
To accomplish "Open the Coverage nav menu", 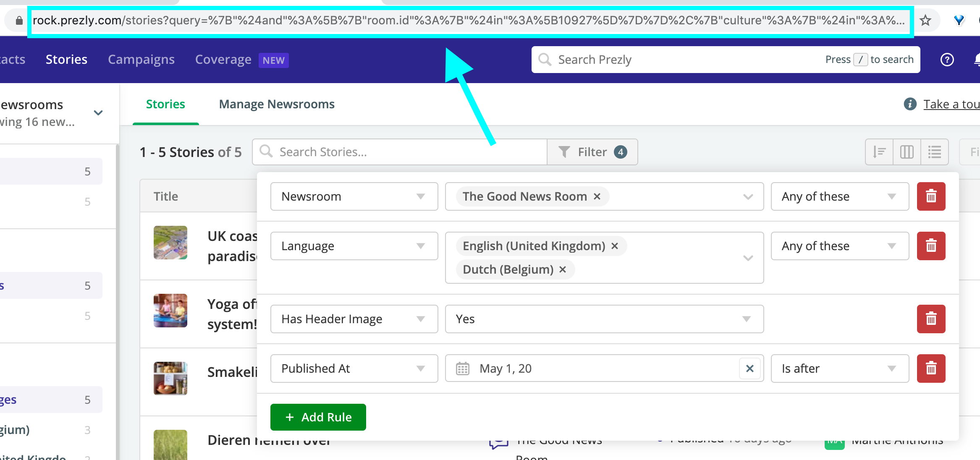I will click(223, 60).
